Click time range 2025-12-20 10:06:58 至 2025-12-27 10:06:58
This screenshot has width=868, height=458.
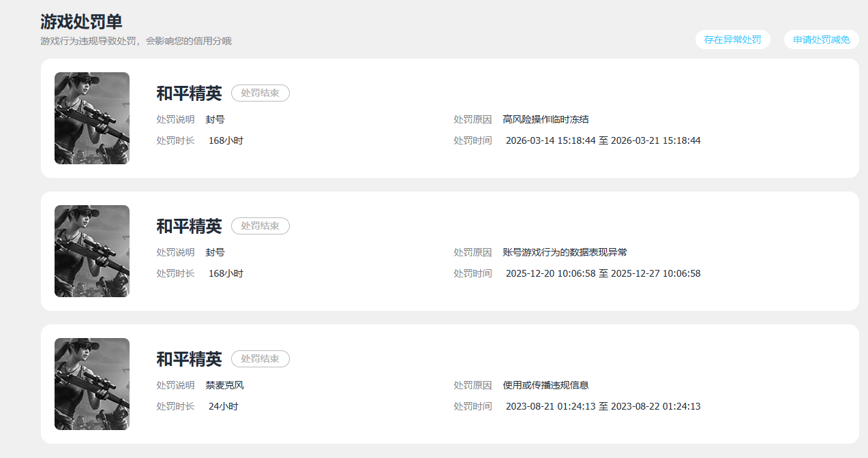[x=603, y=273]
